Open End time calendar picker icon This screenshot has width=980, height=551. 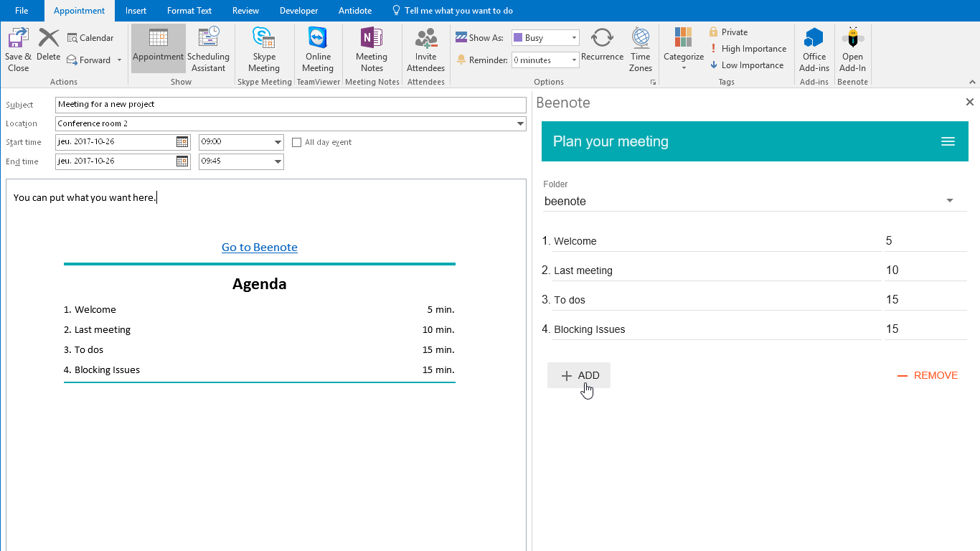[182, 161]
